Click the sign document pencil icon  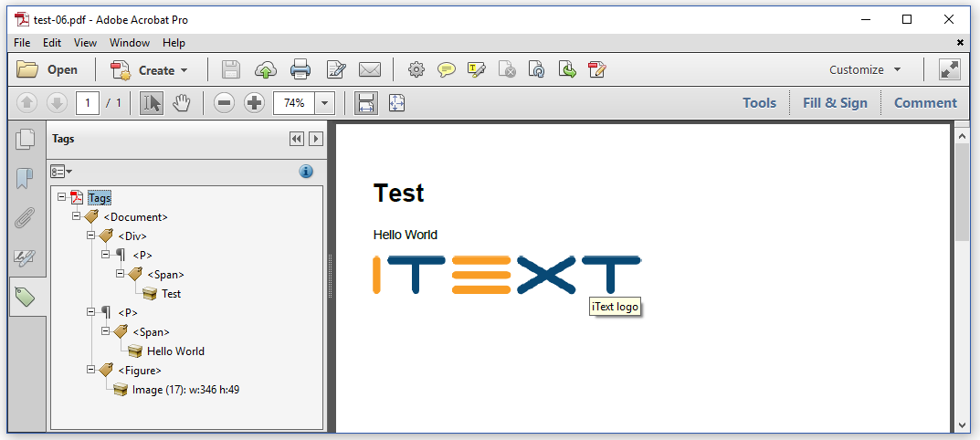pyautogui.click(x=597, y=70)
